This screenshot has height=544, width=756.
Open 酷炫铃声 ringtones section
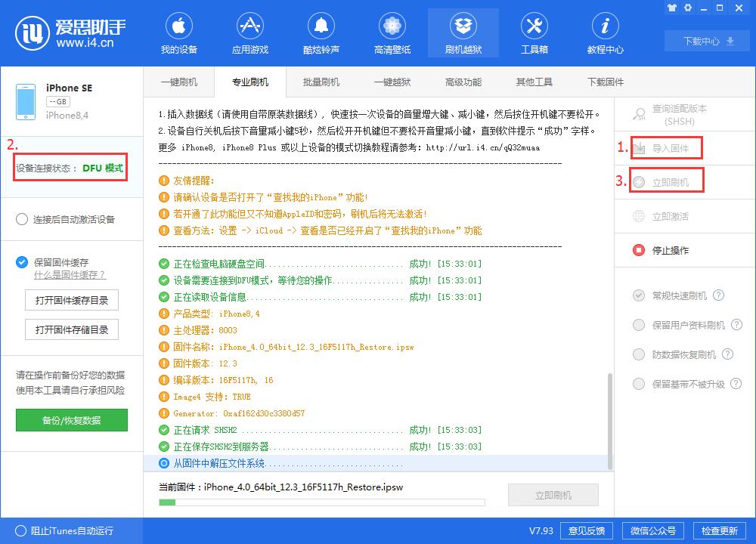(321, 32)
